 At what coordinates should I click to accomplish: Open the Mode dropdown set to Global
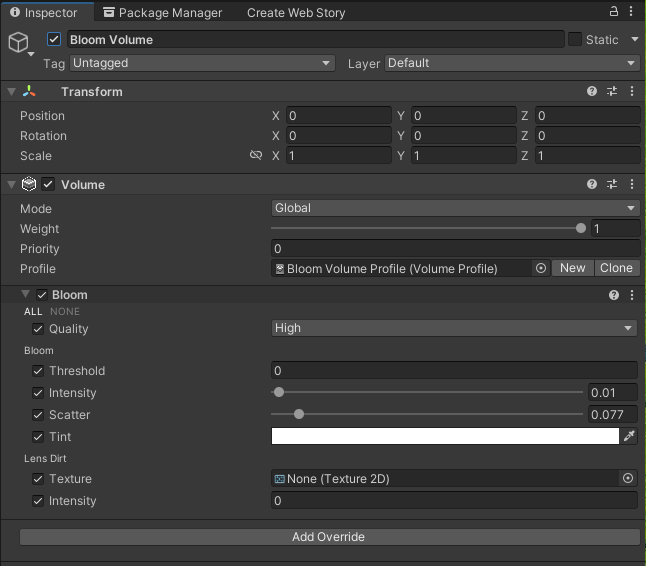coord(455,208)
